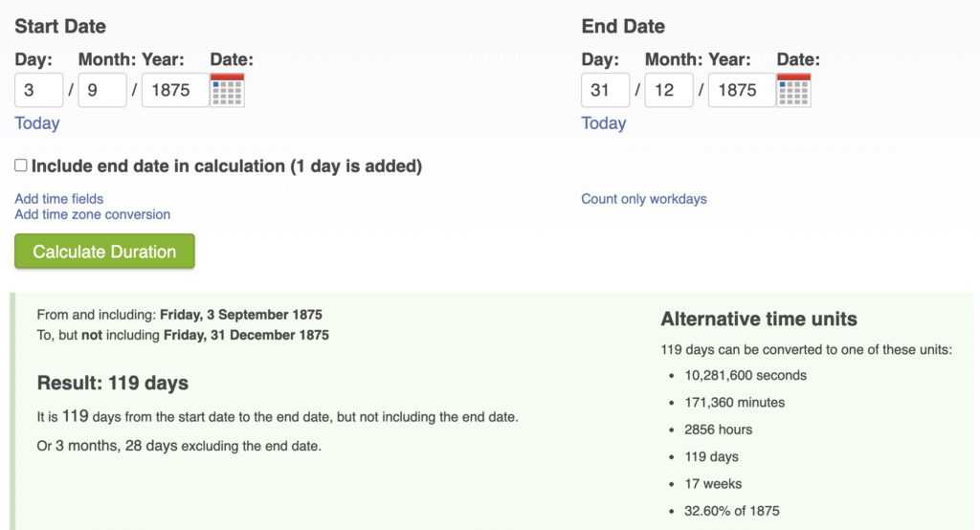Set End Date to Today via link

point(604,123)
